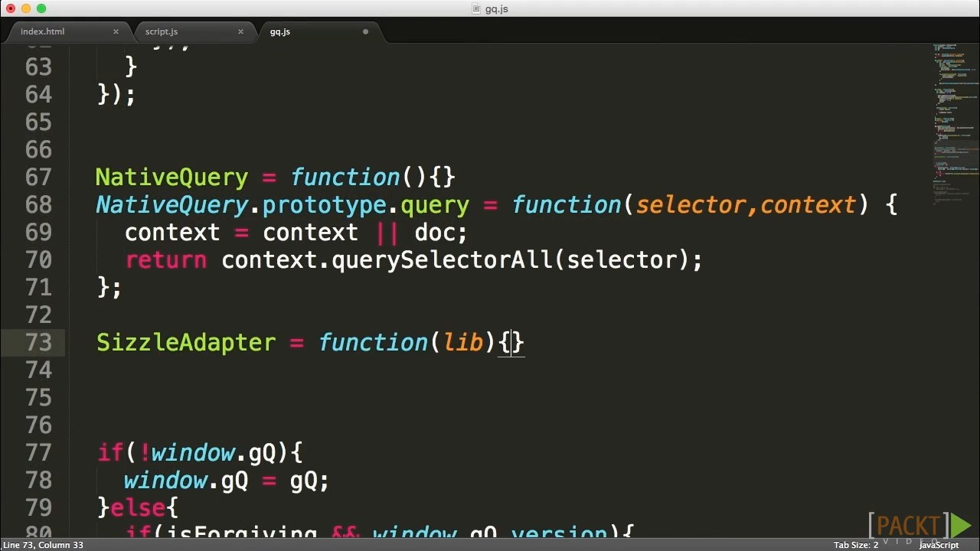Image resolution: width=980 pixels, height=551 pixels.
Task: Click the return keyword on line 70
Action: 166,260
